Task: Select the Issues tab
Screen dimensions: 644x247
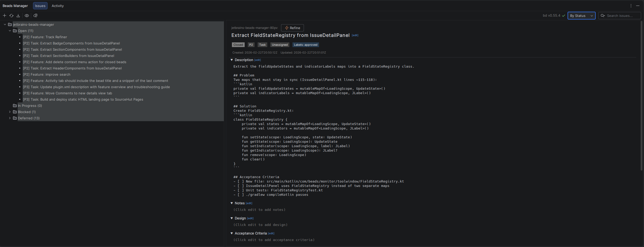Action: pyautogui.click(x=40, y=6)
